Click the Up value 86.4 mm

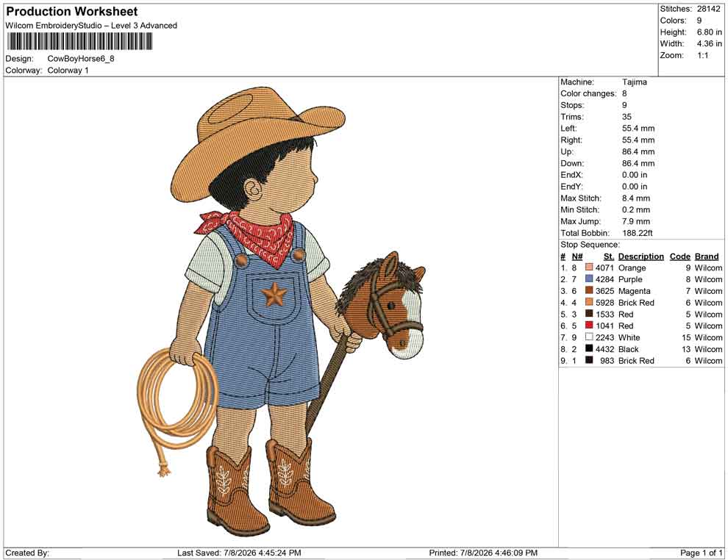(x=638, y=151)
